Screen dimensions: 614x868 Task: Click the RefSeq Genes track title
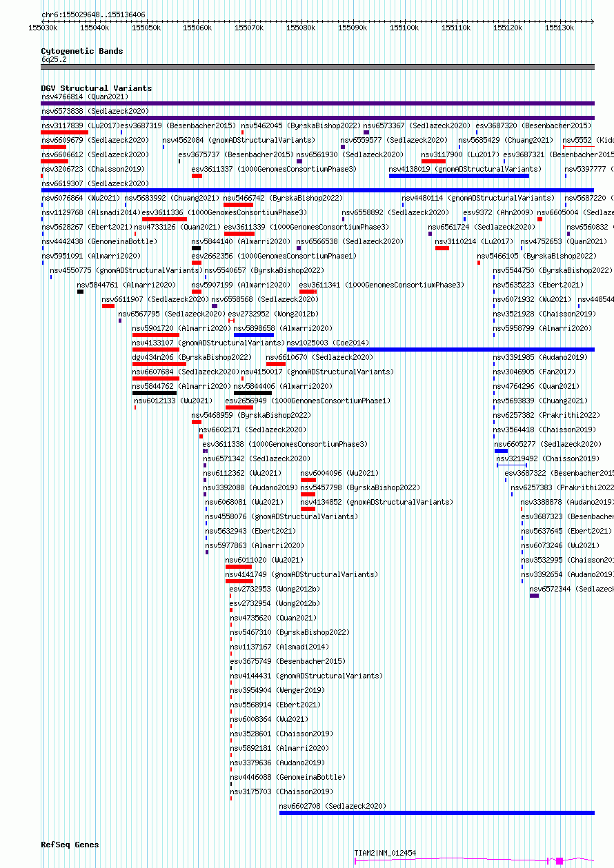tap(70, 845)
